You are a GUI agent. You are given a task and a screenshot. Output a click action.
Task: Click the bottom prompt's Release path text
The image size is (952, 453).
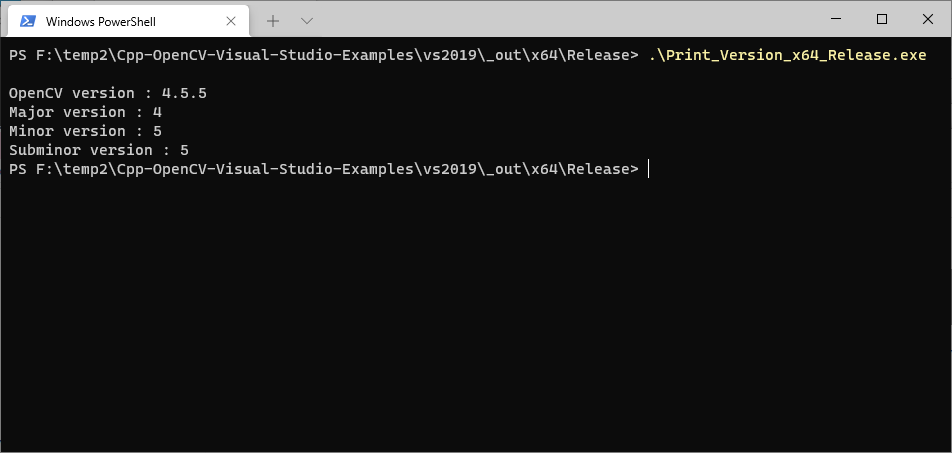click(x=599, y=169)
